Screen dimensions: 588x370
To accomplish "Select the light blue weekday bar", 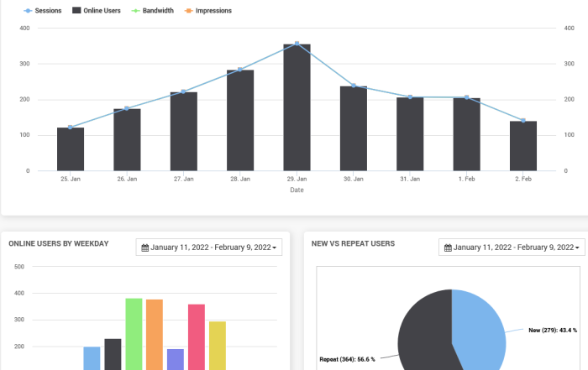I will [x=92, y=358].
